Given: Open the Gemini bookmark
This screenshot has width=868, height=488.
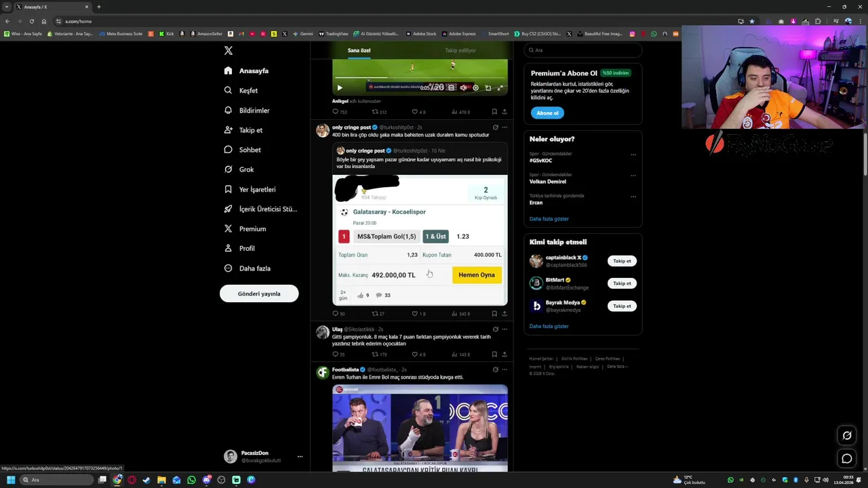Looking at the screenshot, I should [302, 34].
